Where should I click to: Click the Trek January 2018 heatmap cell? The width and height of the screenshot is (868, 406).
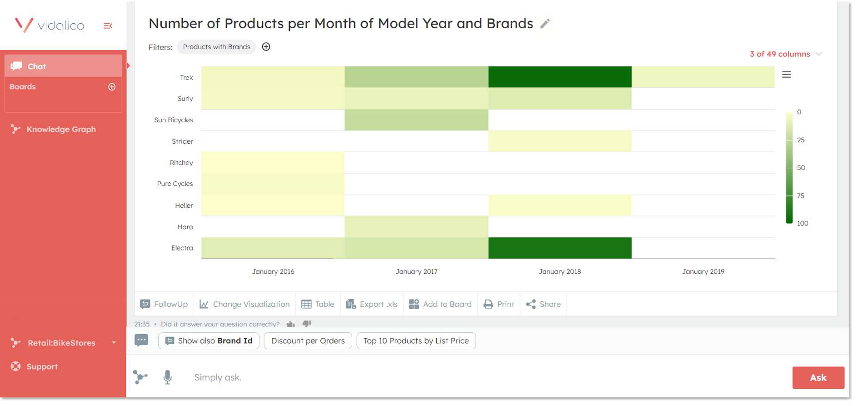click(560, 77)
